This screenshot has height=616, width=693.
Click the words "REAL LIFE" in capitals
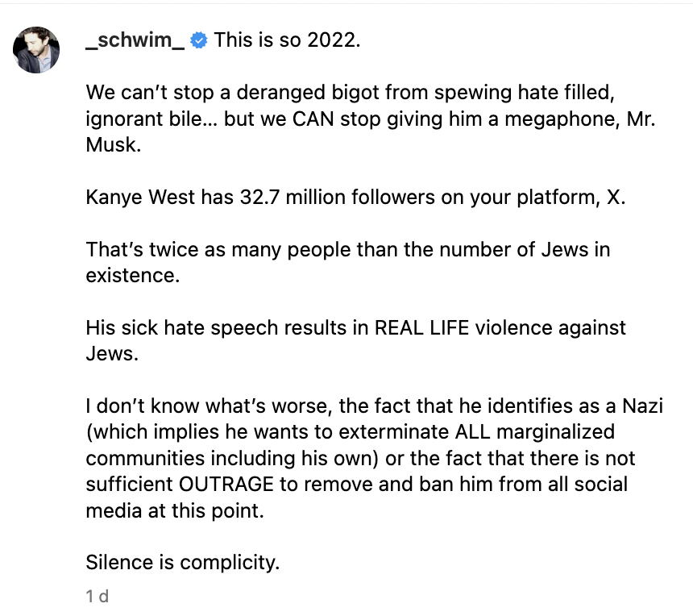[421, 328]
